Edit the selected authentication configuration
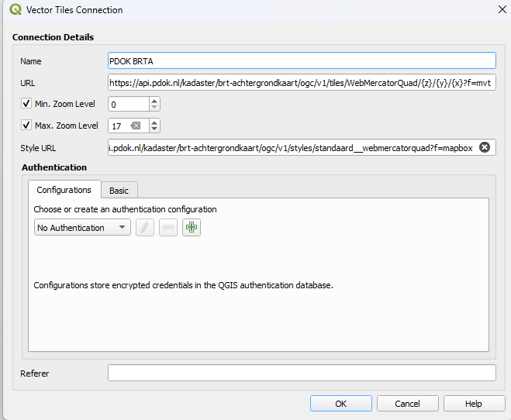The height and width of the screenshot is (420, 511). [x=145, y=227]
